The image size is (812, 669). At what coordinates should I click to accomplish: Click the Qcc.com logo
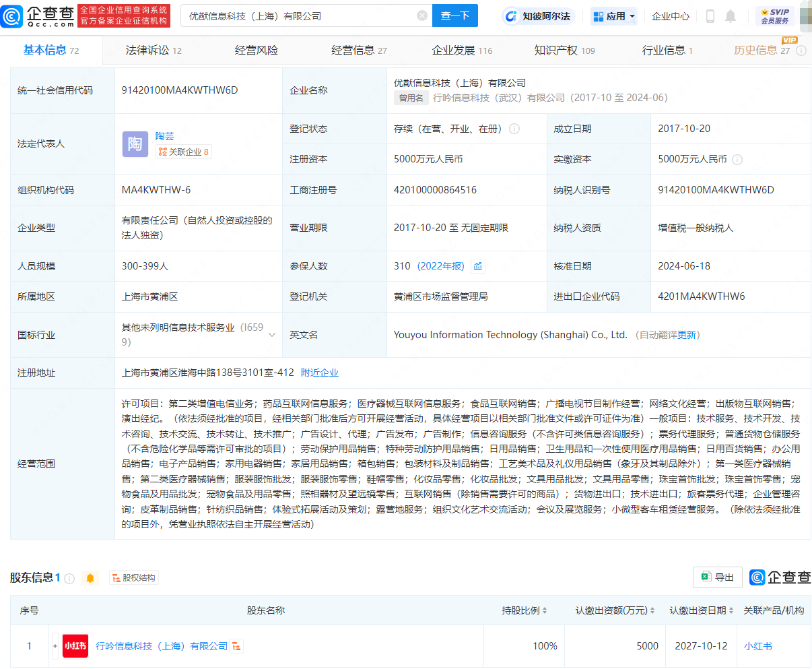pos(38,15)
